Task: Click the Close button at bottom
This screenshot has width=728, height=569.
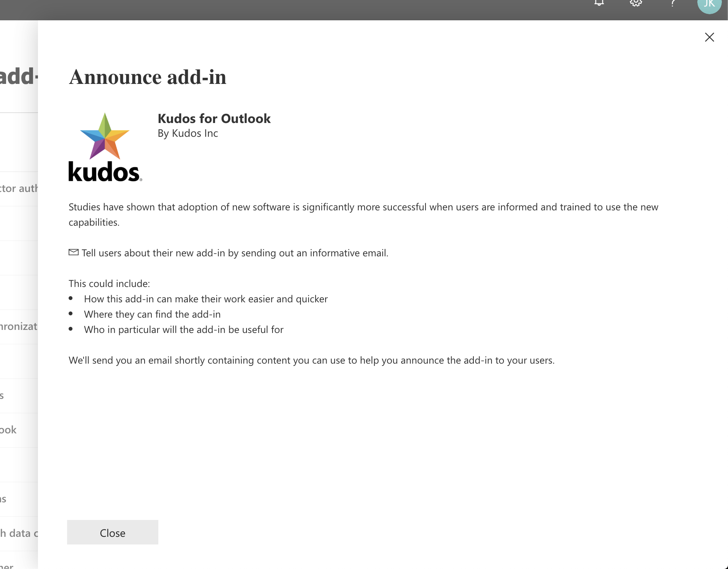Action: pos(113,532)
